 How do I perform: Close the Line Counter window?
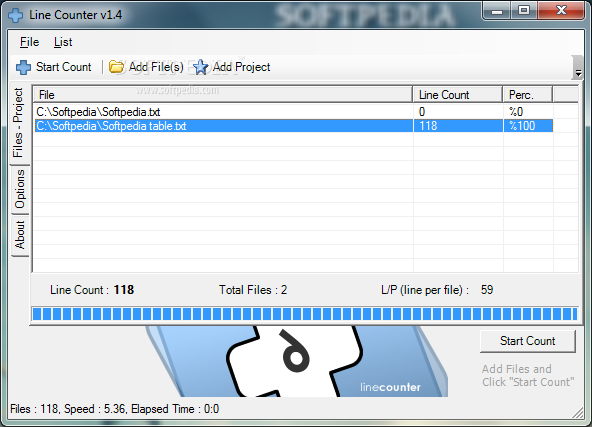click(561, 11)
